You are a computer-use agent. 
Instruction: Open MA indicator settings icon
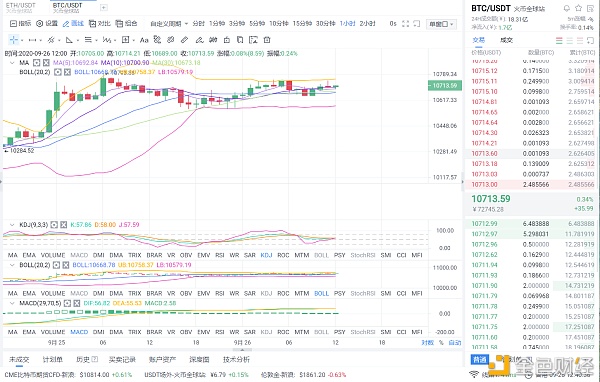[x=36, y=62]
